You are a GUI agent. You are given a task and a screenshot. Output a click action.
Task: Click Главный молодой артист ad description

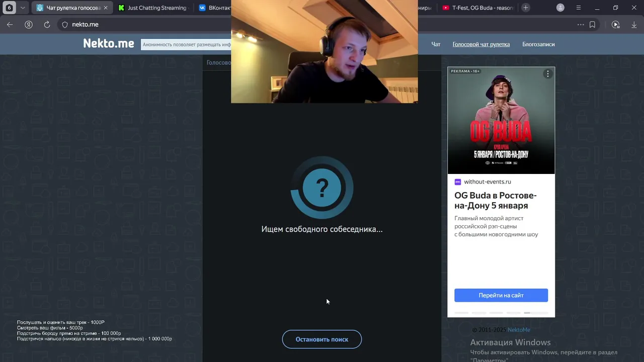(496, 226)
